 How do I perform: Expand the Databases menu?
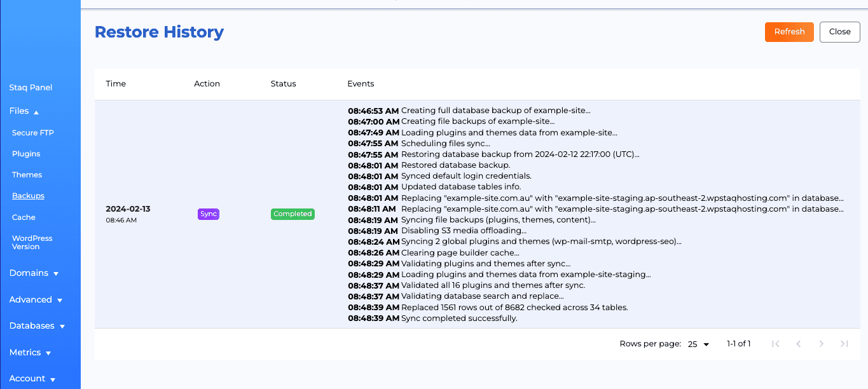pyautogui.click(x=37, y=326)
